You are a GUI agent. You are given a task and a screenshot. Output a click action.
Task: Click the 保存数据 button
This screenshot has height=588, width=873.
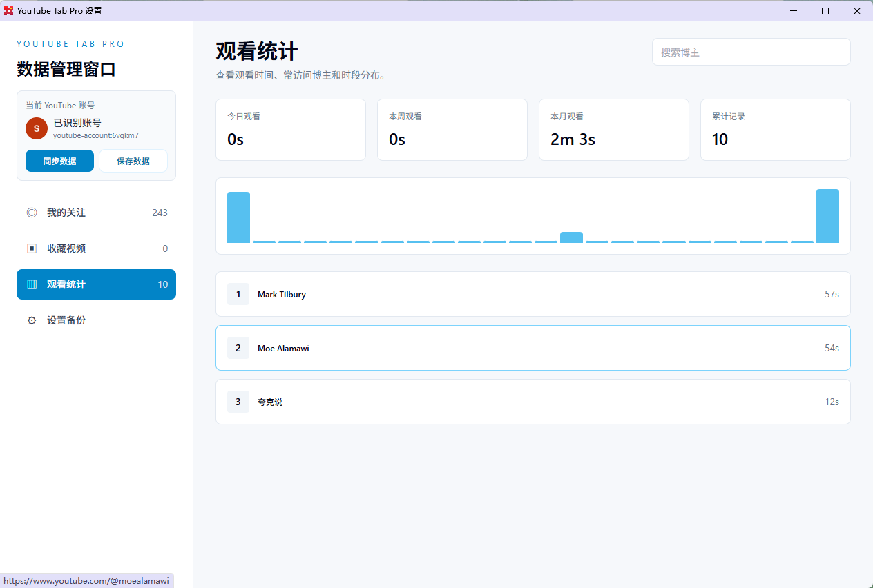pyautogui.click(x=133, y=161)
